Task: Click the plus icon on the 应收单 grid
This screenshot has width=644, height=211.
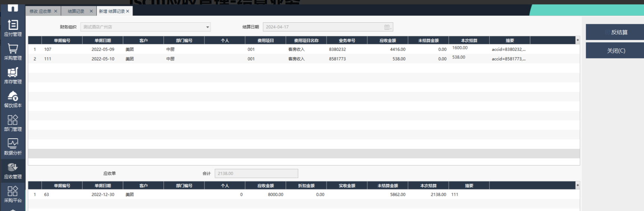Action: pos(578,185)
